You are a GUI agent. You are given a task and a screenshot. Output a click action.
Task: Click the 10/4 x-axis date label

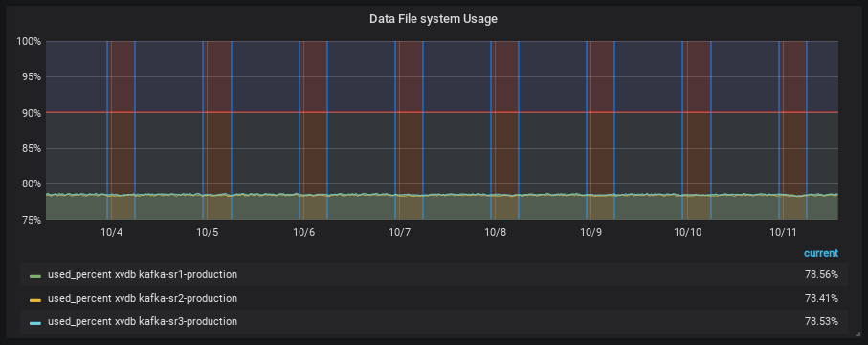click(x=111, y=233)
